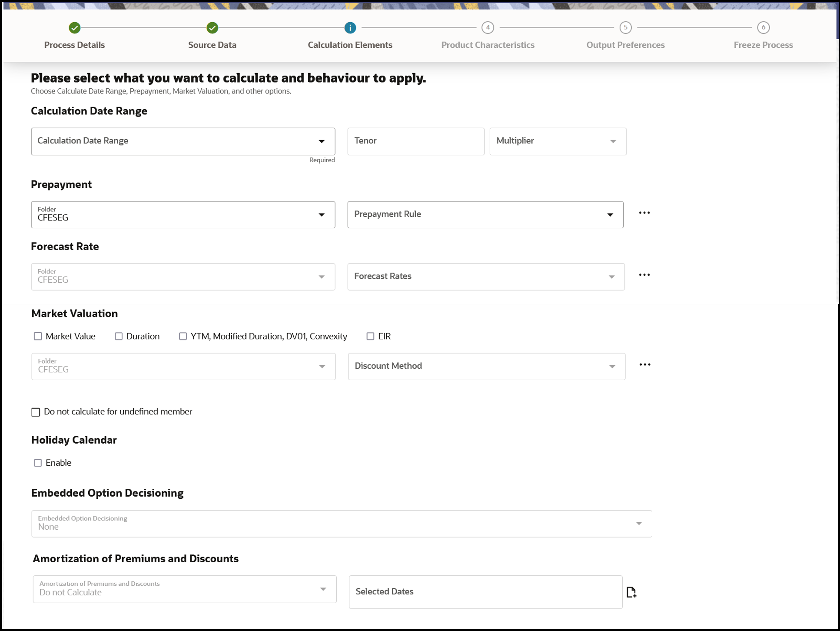Expand the Calculation Date Range dropdown
The width and height of the screenshot is (840, 631).
point(183,141)
